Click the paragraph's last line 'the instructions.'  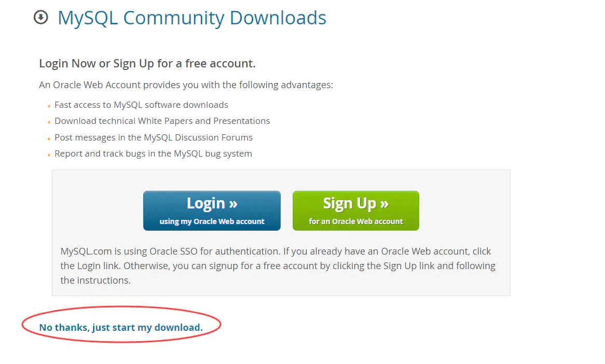95,281
